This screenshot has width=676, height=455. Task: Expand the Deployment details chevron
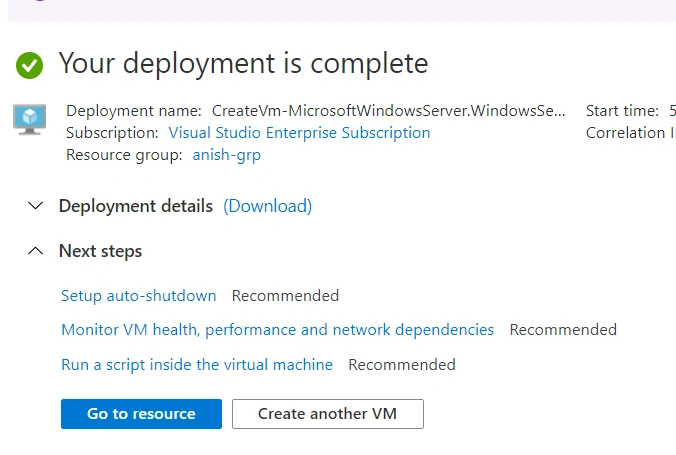point(35,206)
